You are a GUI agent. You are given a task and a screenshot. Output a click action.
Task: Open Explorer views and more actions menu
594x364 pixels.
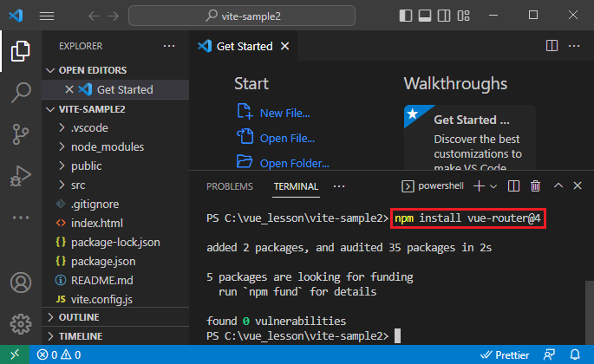click(x=169, y=46)
